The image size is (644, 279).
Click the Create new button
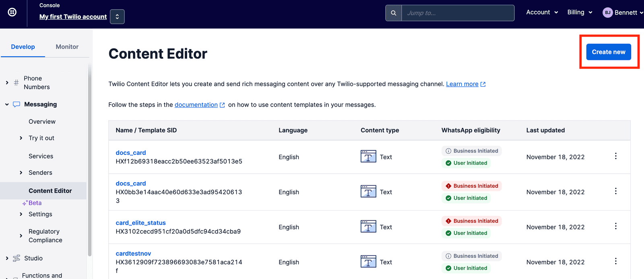pos(608,52)
